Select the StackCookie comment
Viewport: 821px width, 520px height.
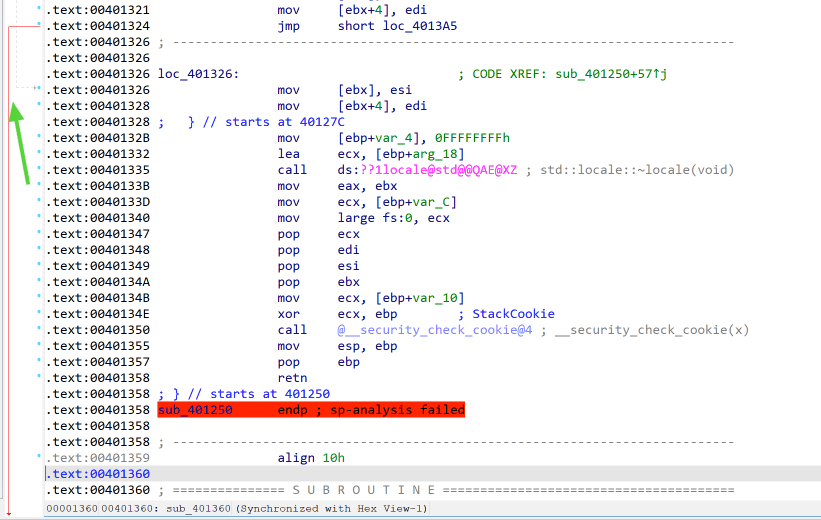pos(513,314)
